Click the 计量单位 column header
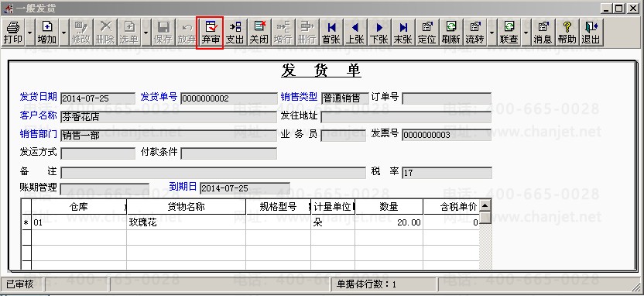This screenshot has height=296, width=644. click(333, 207)
